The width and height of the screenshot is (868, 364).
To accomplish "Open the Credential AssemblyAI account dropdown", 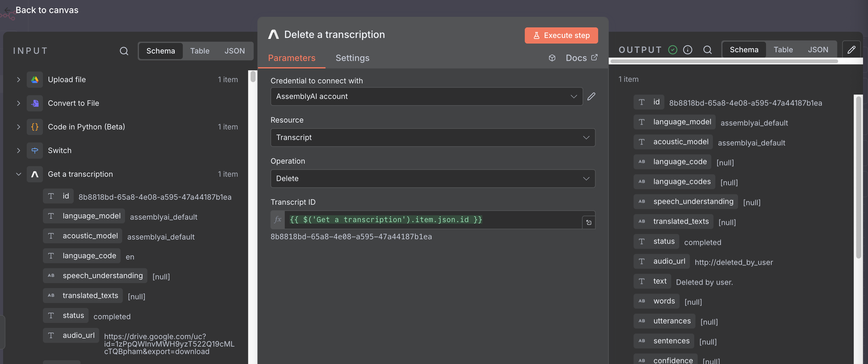I will pos(426,96).
